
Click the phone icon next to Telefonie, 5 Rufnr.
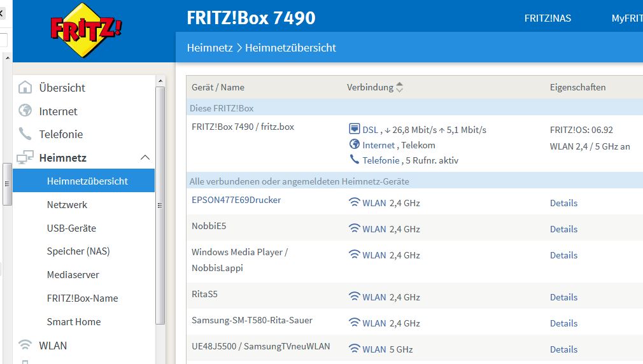coord(355,160)
